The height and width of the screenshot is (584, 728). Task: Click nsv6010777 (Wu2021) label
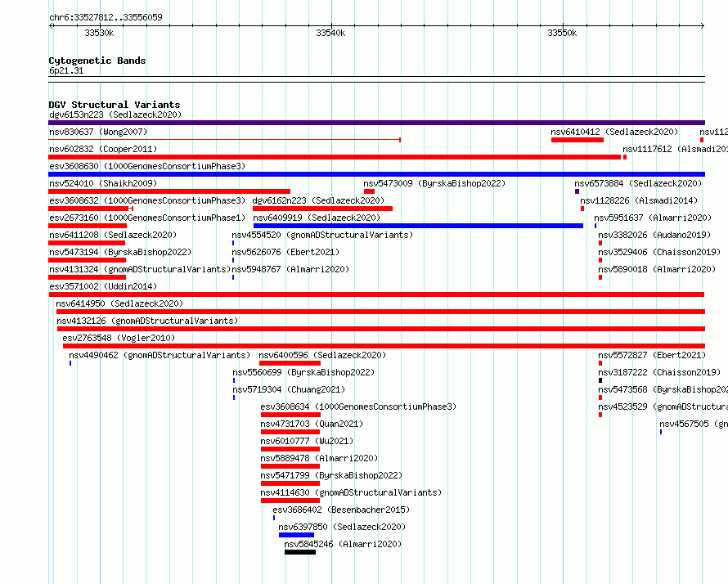307,441
